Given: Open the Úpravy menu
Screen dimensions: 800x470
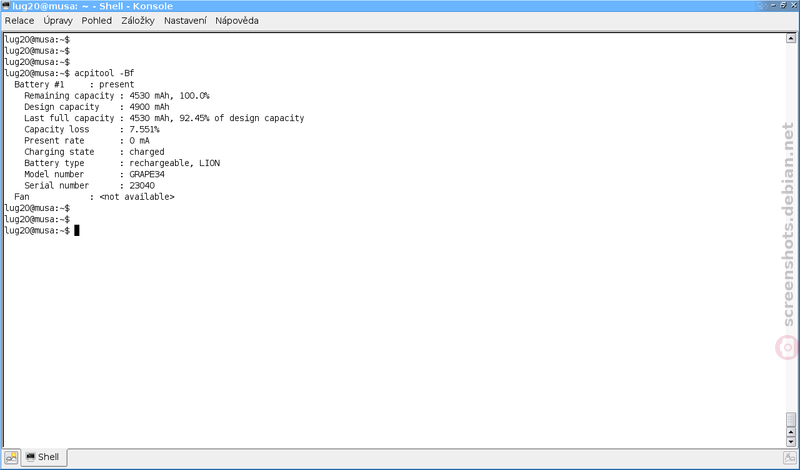Looking at the screenshot, I should (x=58, y=21).
